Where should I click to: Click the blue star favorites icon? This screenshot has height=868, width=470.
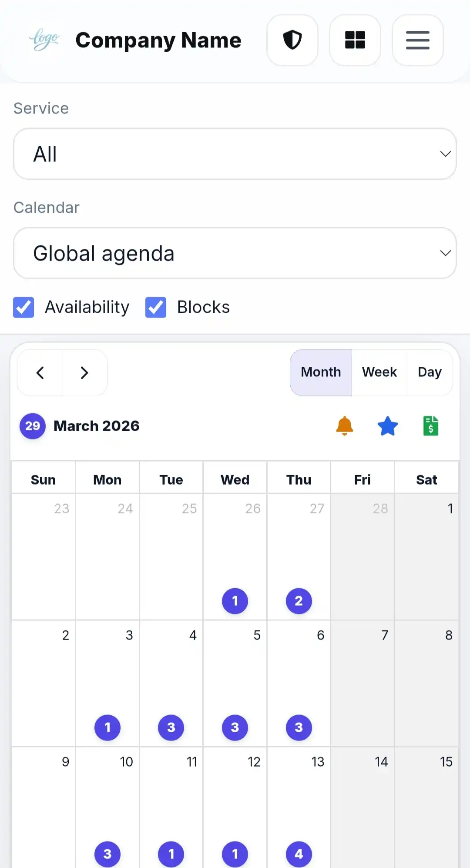(x=387, y=426)
